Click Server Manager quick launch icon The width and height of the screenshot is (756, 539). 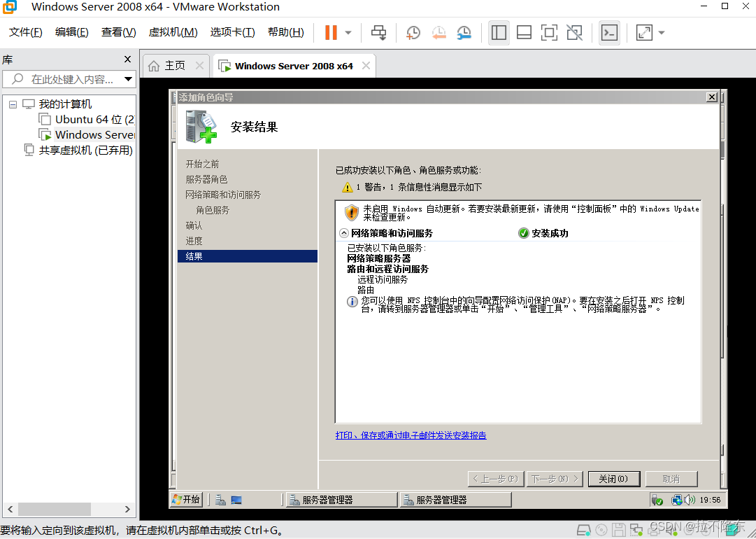pos(221,500)
